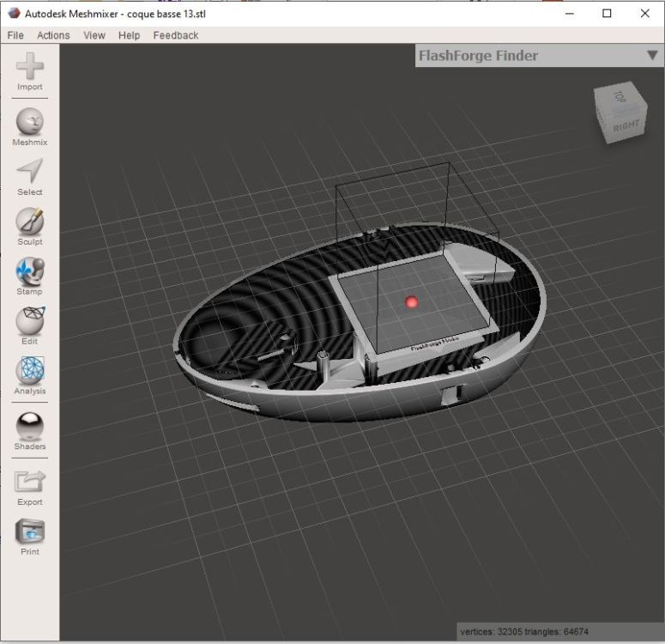665x644 pixels.
Task: Open the Stamp tool
Action: (30, 271)
